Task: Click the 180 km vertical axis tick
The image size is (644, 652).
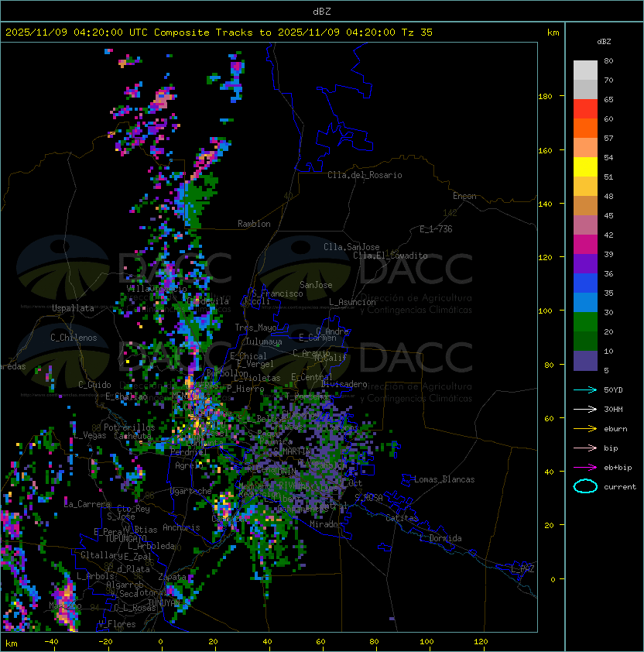Action: 545,97
